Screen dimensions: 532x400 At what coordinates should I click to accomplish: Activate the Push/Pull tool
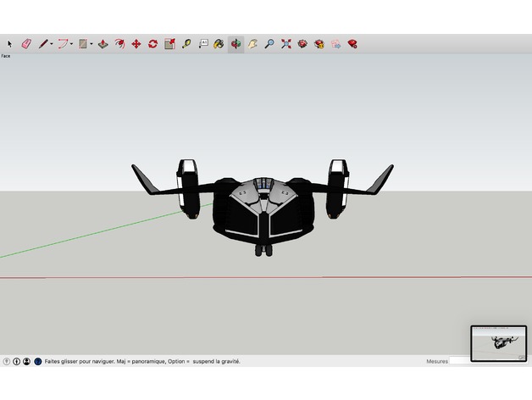(x=103, y=44)
